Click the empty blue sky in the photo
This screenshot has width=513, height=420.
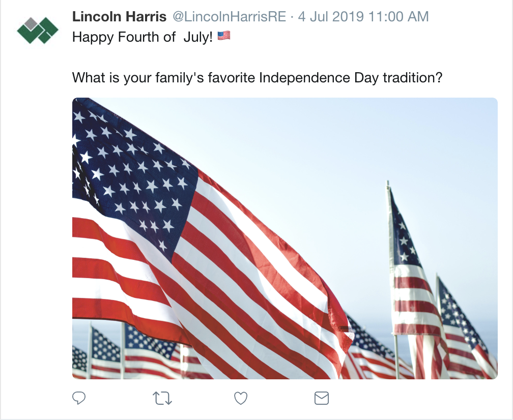tap(316, 153)
